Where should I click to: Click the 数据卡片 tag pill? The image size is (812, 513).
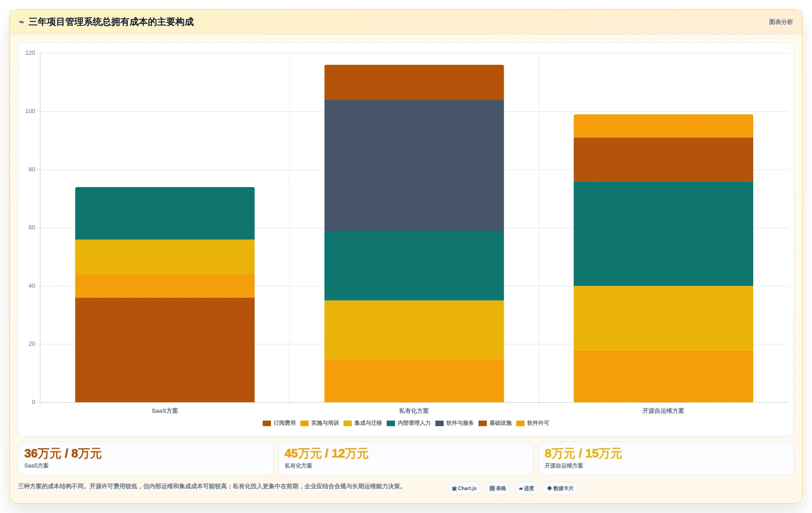coord(560,489)
